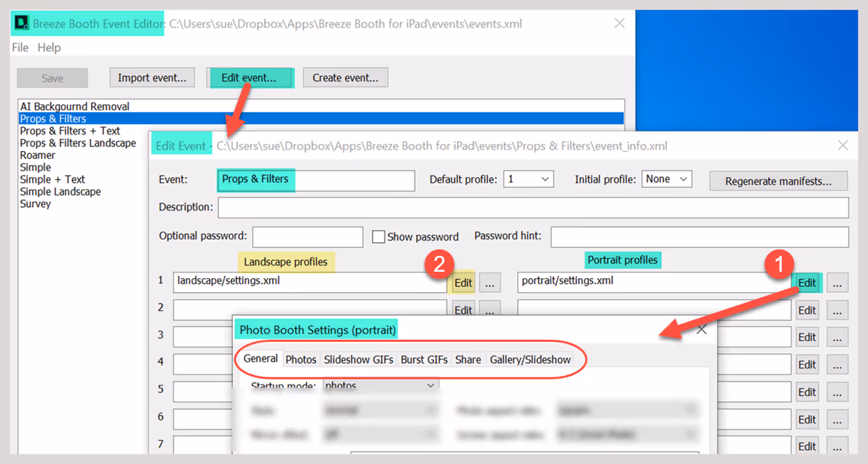
Task: Click Edit event... button
Action: [249, 77]
